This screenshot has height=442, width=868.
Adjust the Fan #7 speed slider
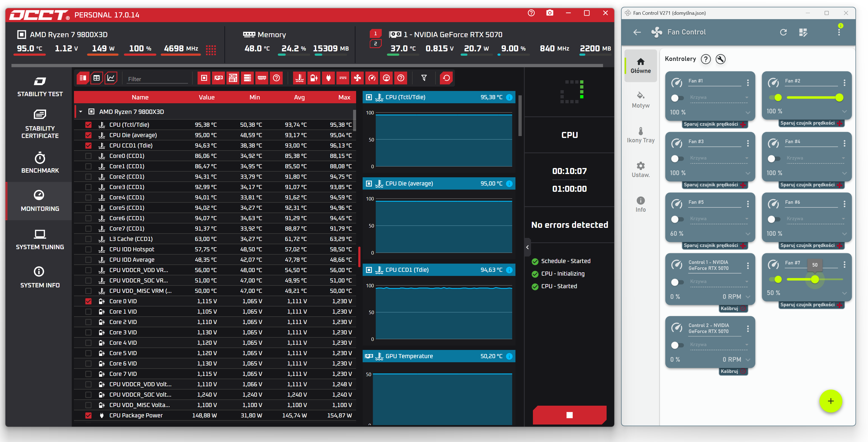(x=815, y=279)
